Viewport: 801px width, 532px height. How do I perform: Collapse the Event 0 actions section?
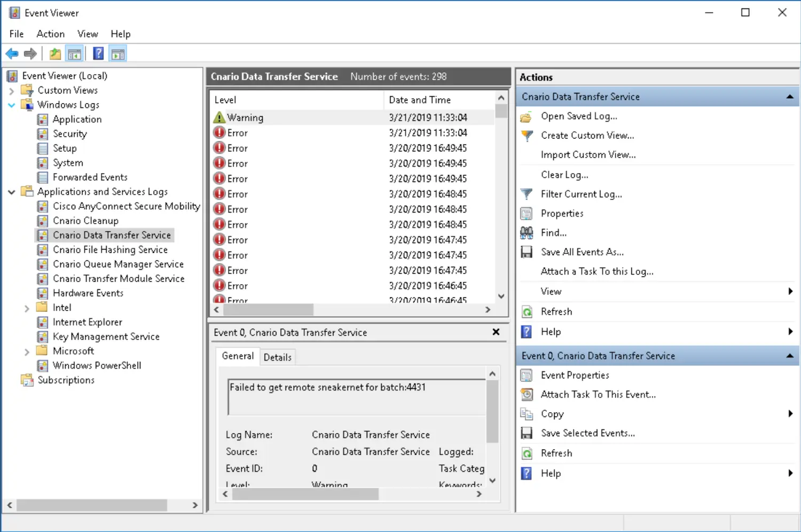click(790, 356)
